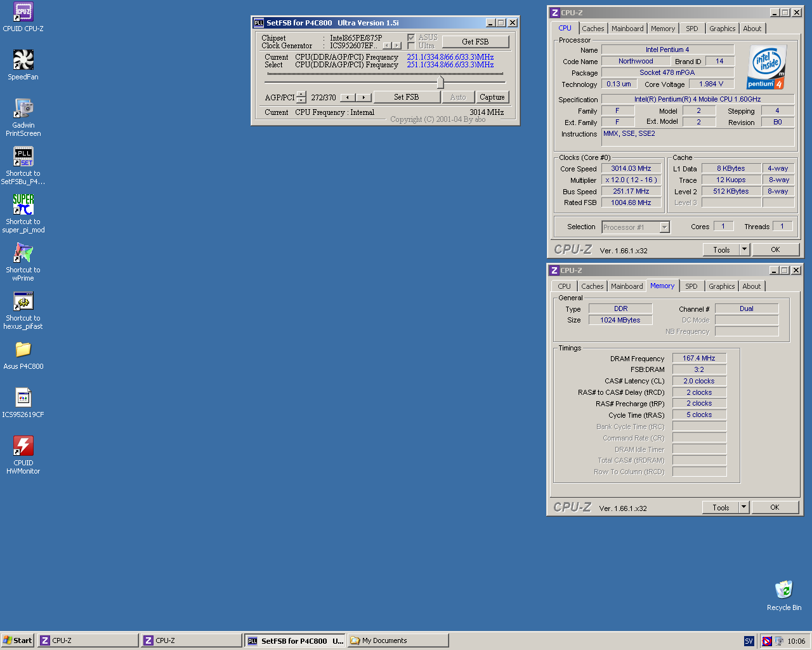Open Mainboard tab in upper CPU-Z
812x650 pixels.
627,29
